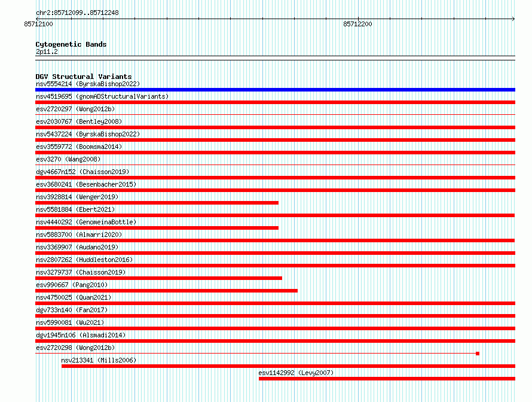Click the DGV Structural Variants track title
Viewport: 532px width, 402px height.
pyautogui.click(x=84, y=77)
